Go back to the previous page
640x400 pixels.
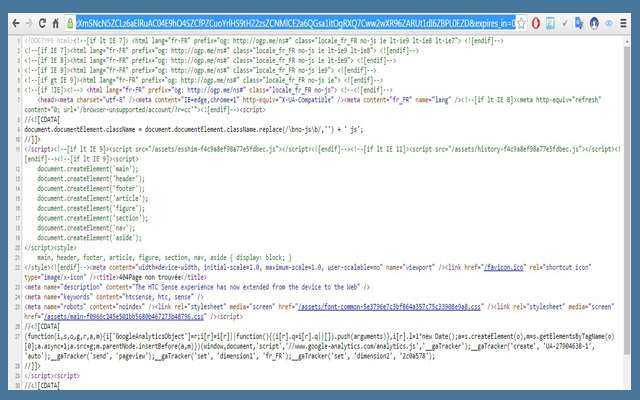[x=16, y=23]
